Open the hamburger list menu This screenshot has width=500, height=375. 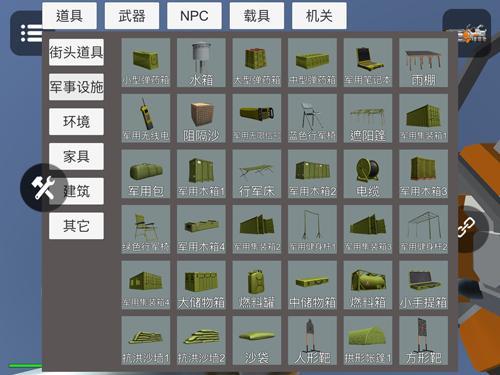[x=30, y=33]
